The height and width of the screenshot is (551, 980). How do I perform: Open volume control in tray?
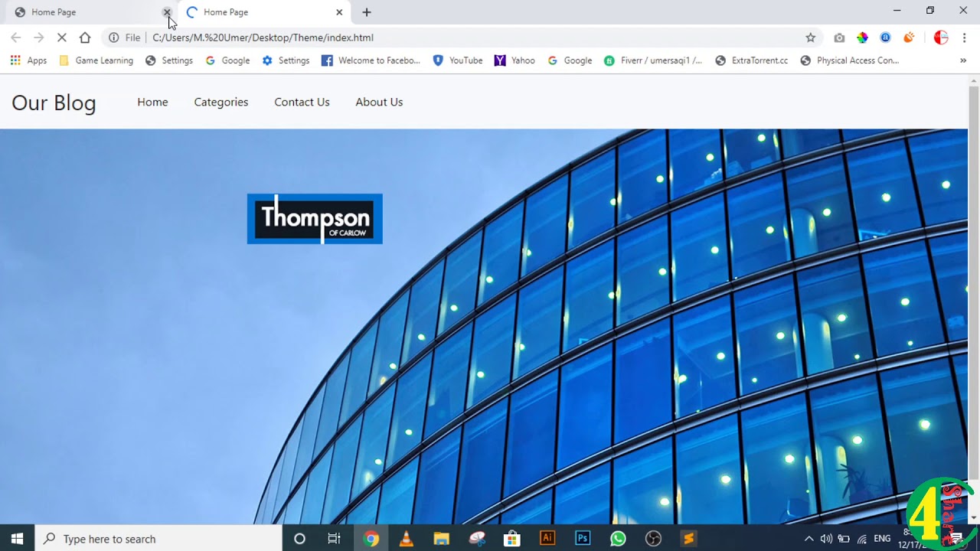coord(826,539)
